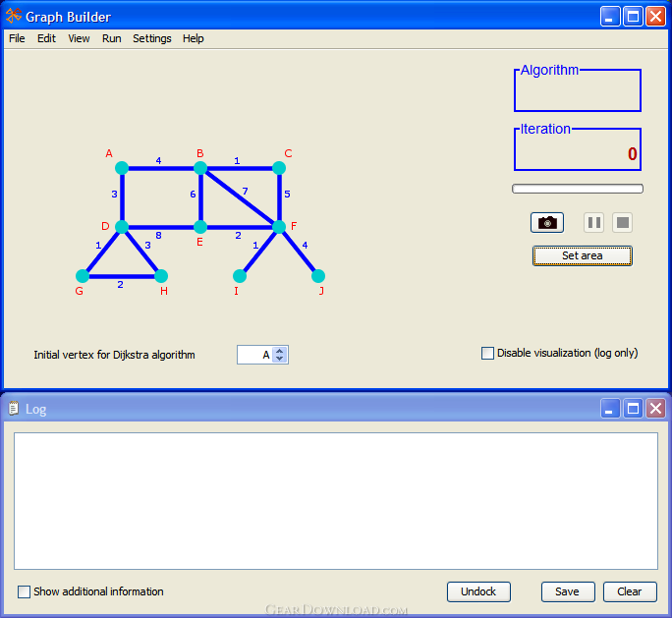Click the initial vertex field showing A
Image resolution: width=672 pixels, height=618 pixels.
[255, 355]
